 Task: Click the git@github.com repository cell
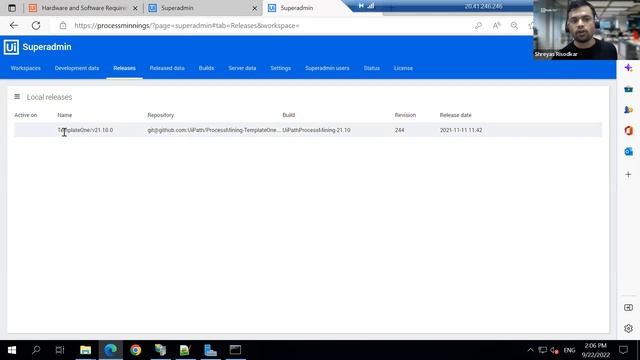214,130
